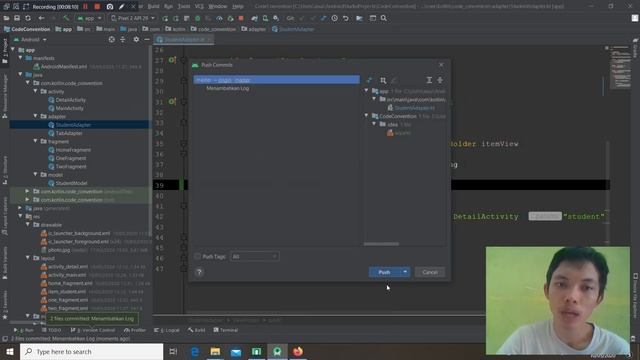Take a screenshot with recorder camera icon
The width and height of the screenshot is (640, 360).
coord(109,7)
